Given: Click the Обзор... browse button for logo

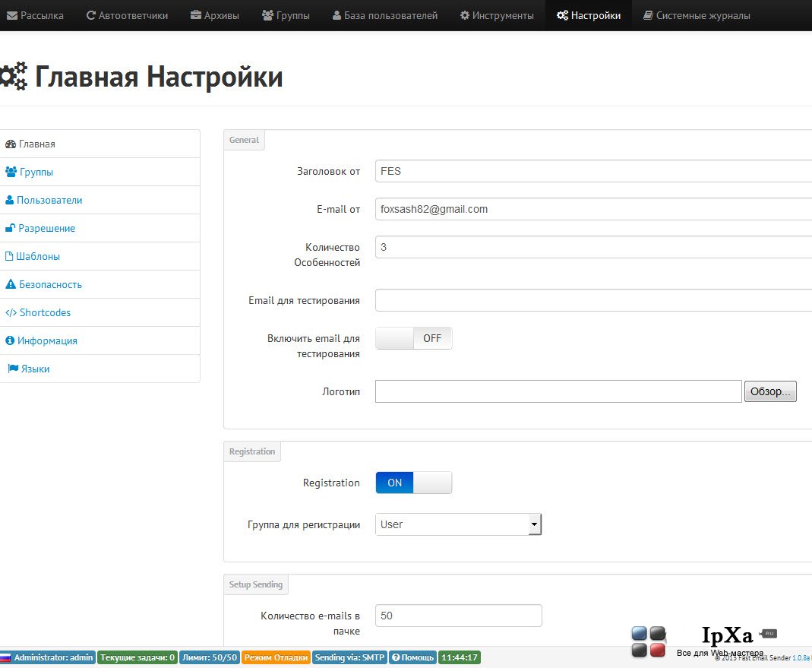Looking at the screenshot, I should [770, 391].
